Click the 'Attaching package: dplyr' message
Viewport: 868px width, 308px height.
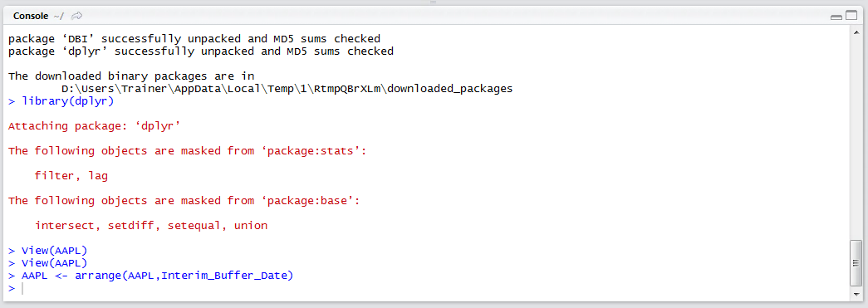[95, 126]
